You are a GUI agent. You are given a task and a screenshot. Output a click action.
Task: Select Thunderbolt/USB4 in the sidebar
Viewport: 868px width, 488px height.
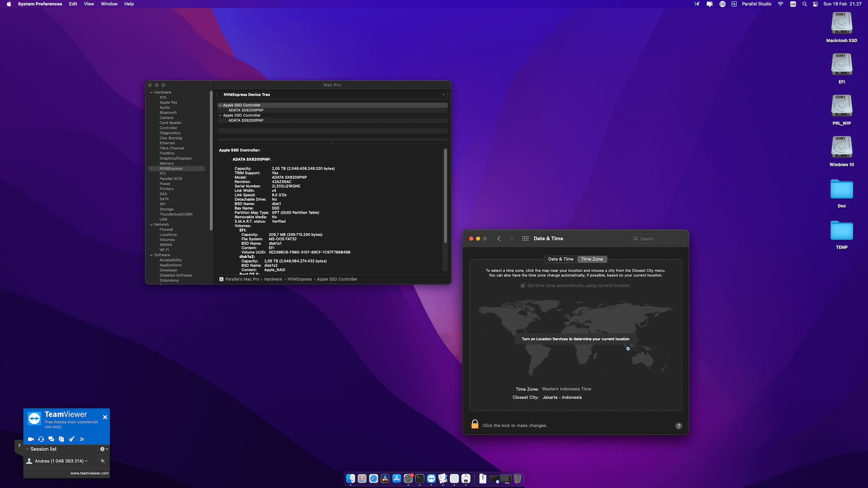(x=176, y=214)
